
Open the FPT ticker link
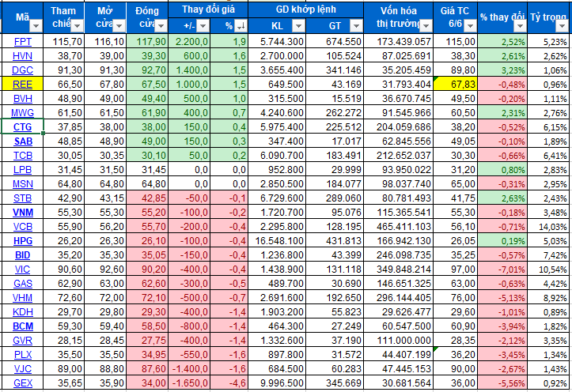pyautogui.click(x=23, y=42)
